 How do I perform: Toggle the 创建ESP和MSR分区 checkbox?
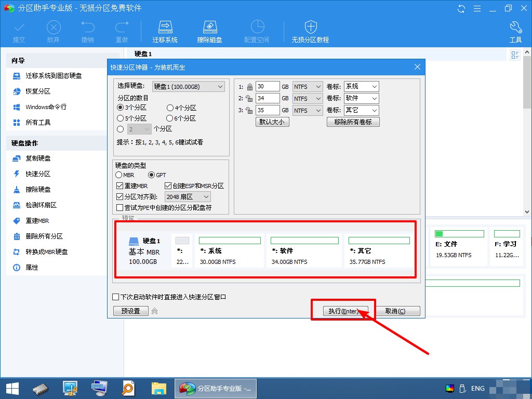click(x=168, y=186)
